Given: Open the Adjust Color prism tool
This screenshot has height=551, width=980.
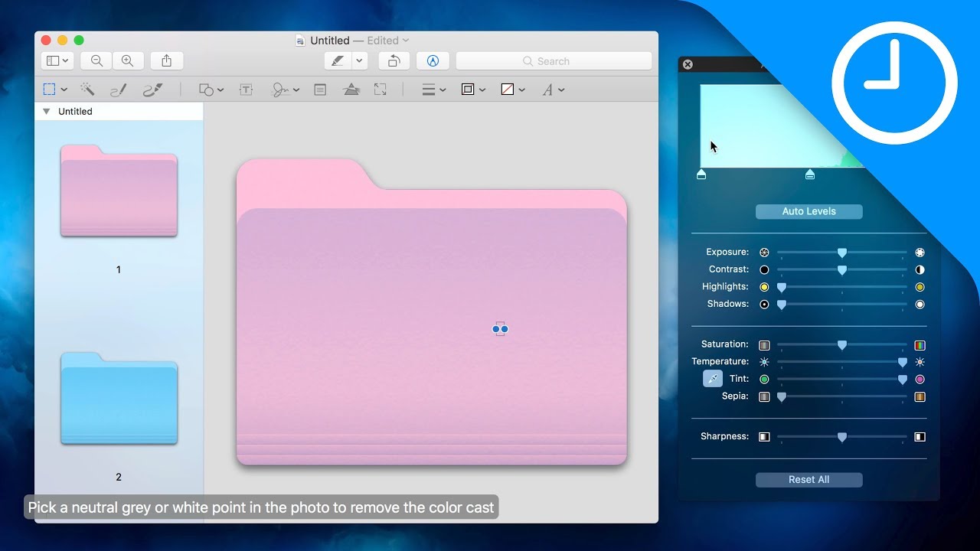Looking at the screenshot, I should coord(351,89).
